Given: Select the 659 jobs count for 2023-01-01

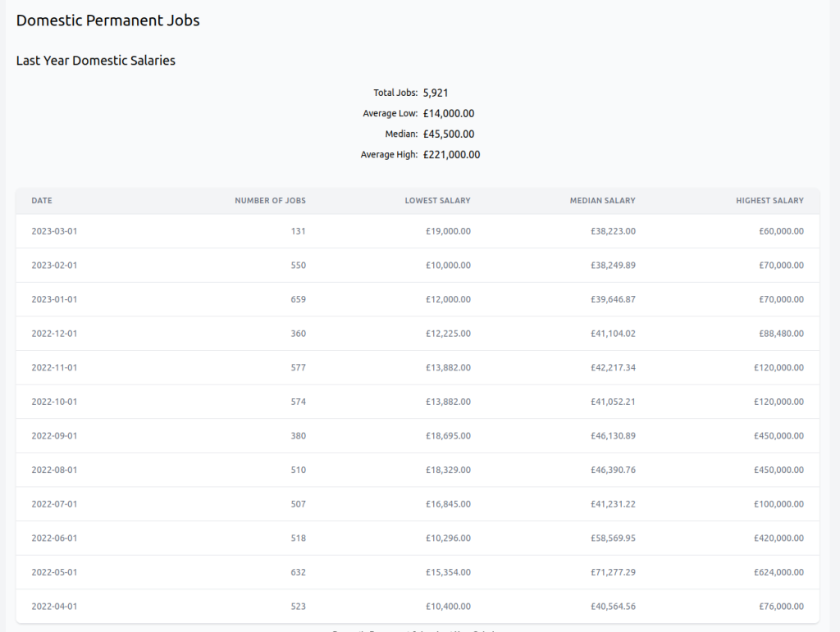Looking at the screenshot, I should (x=299, y=299).
